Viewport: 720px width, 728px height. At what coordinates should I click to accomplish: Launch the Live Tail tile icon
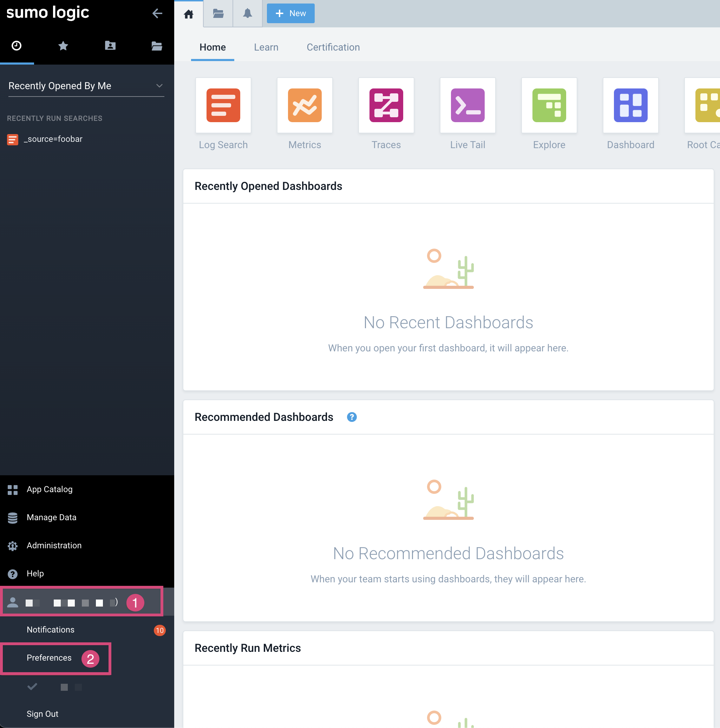coord(468,106)
